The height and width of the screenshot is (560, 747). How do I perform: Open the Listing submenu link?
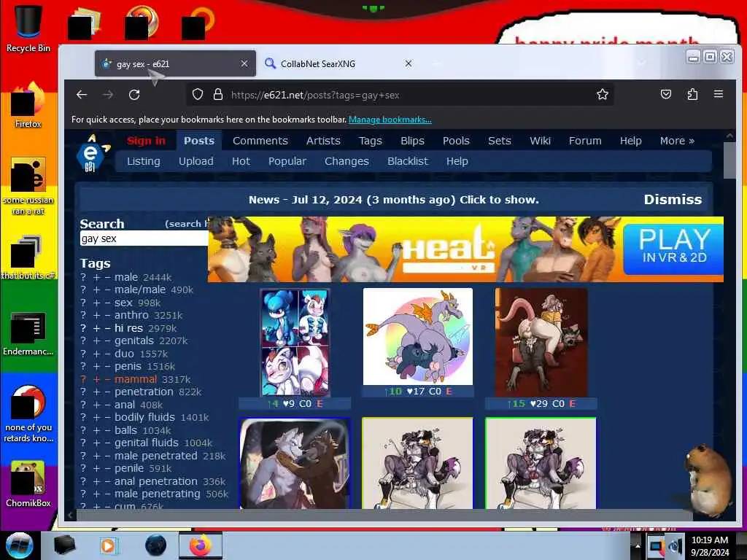(x=144, y=161)
